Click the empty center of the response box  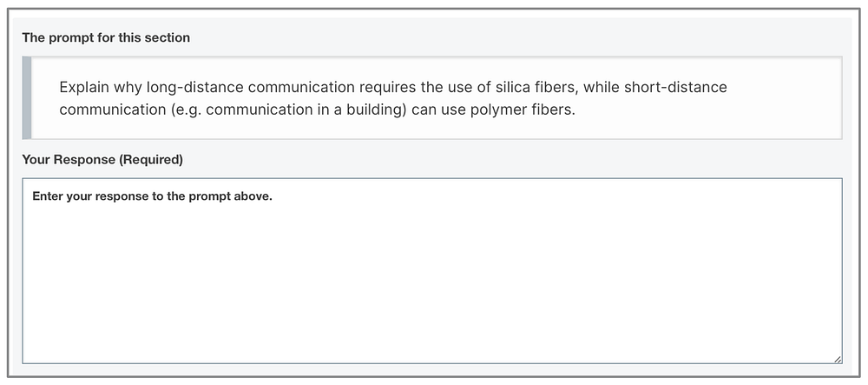tap(431, 271)
